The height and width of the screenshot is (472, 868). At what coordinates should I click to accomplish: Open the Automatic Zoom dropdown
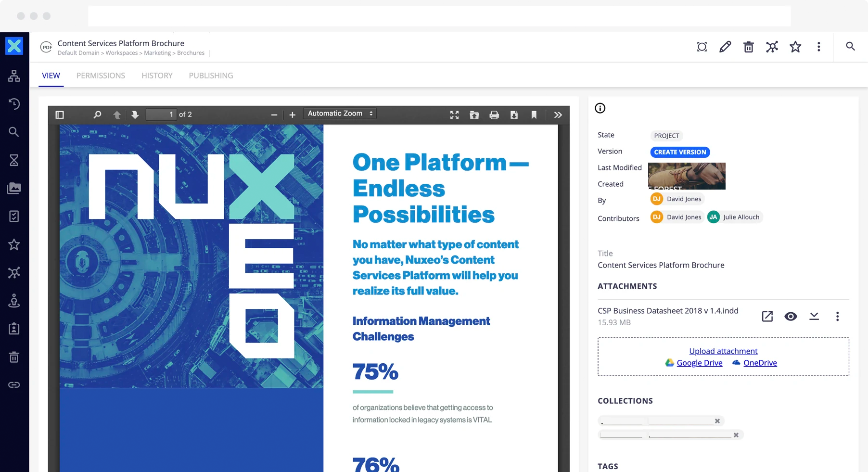click(340, 114)
